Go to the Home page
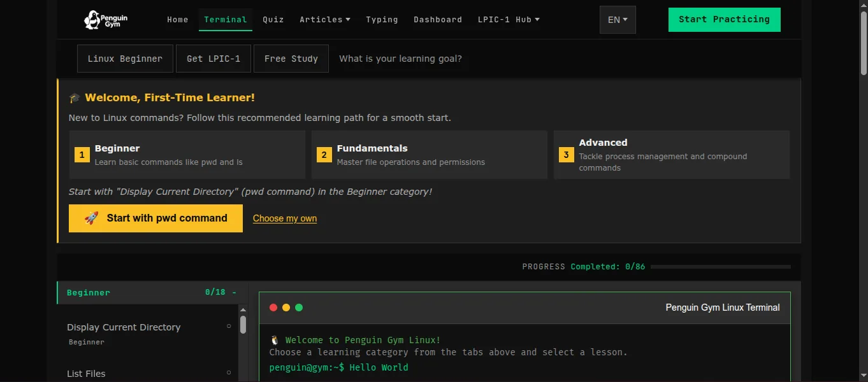 [x=178, y=20]
